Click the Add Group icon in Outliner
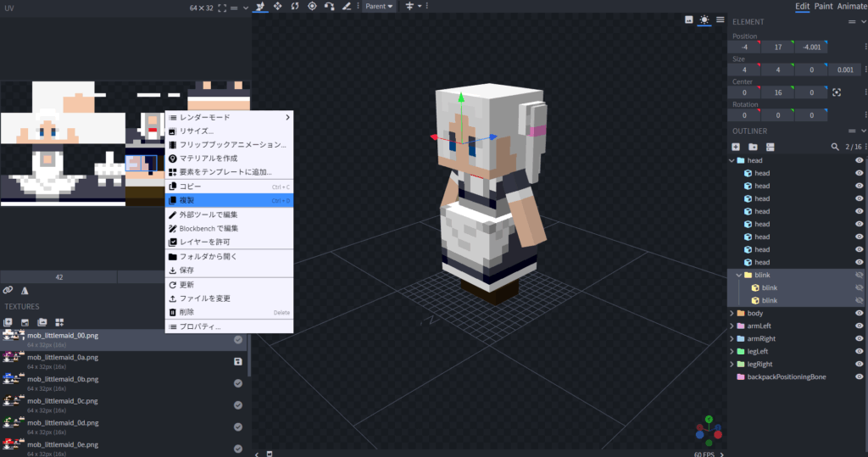Screen dimensions: 868x457 point(753,147)
